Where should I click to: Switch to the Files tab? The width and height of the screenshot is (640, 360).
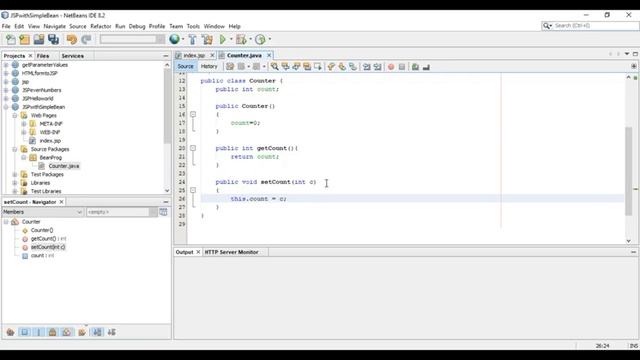pos(42,56)
